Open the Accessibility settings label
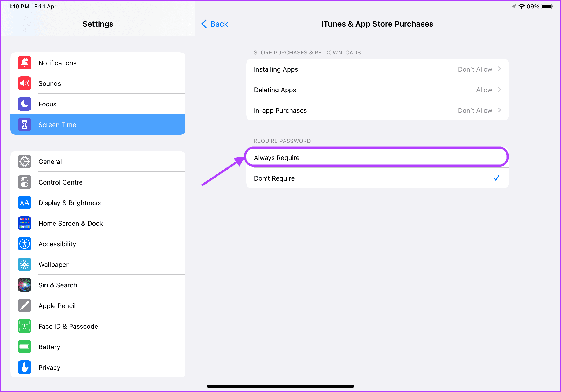Viewport: 561px width, 392px height. tap(57, 244)
